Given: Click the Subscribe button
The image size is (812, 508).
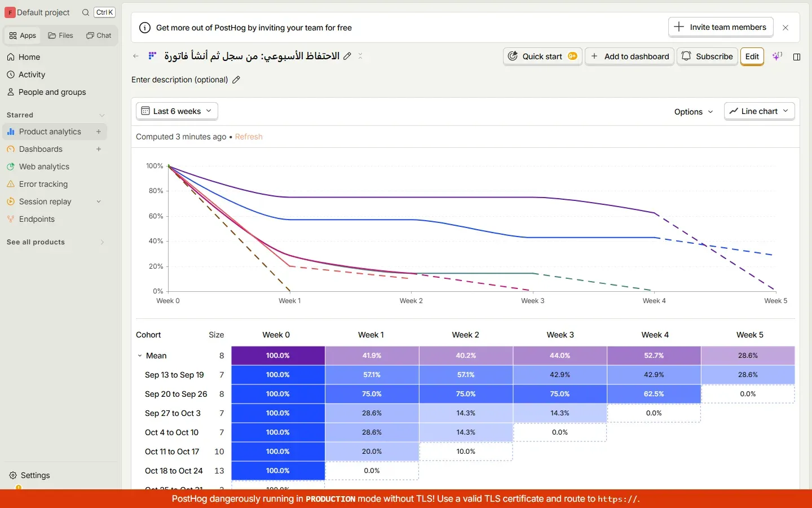Looking at the screenshot, I should tap(707, 56).
